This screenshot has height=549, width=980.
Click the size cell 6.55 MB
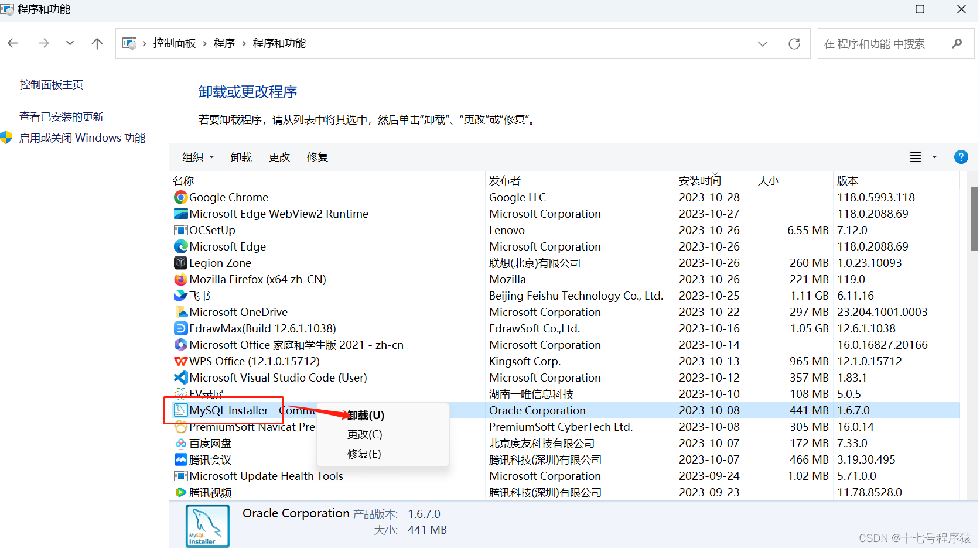808,230
